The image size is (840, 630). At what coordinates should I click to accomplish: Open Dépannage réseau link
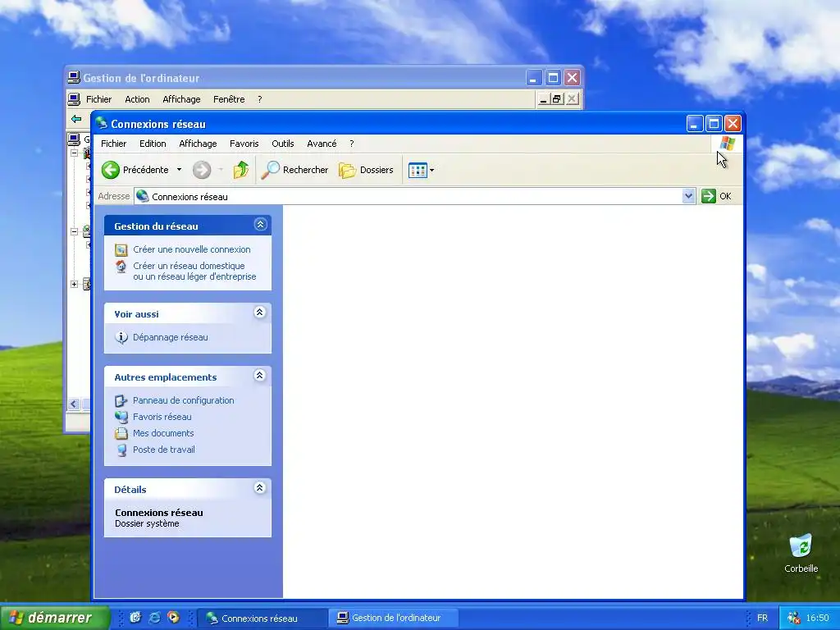[171, 337]
